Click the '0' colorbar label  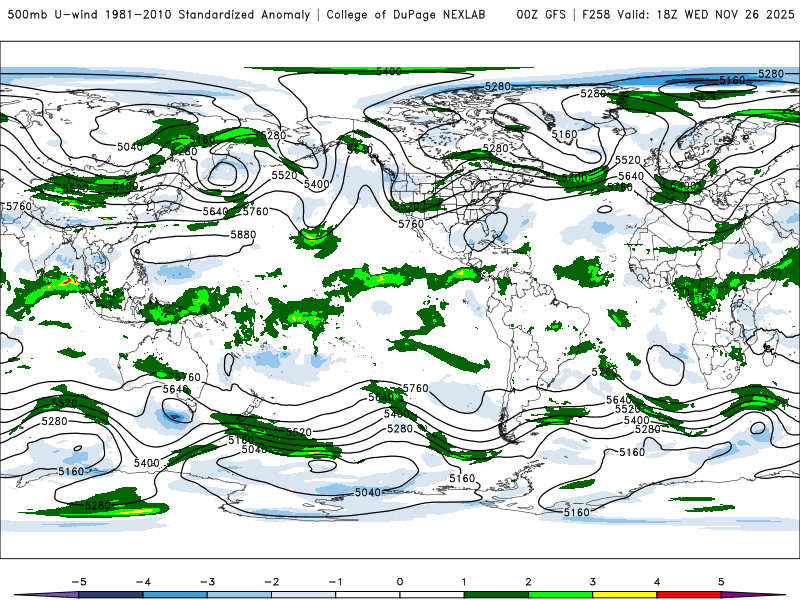click(x=400, y=582)
